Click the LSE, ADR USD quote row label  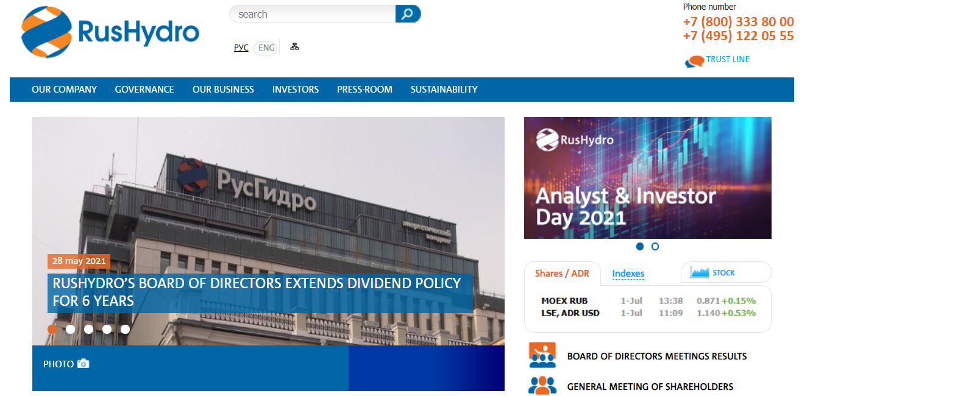click(x=570, y=313)
